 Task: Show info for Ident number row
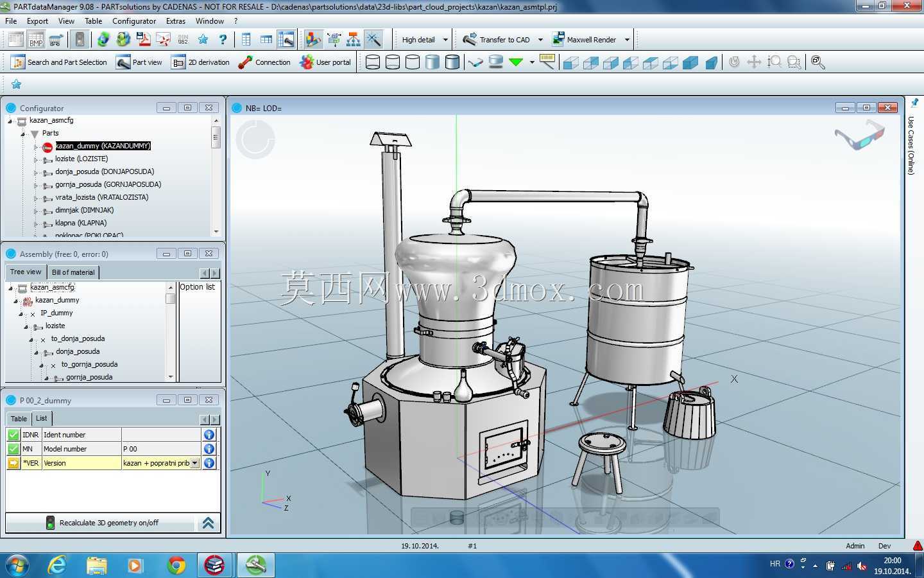pyautogui.click(x=209, y=435)
